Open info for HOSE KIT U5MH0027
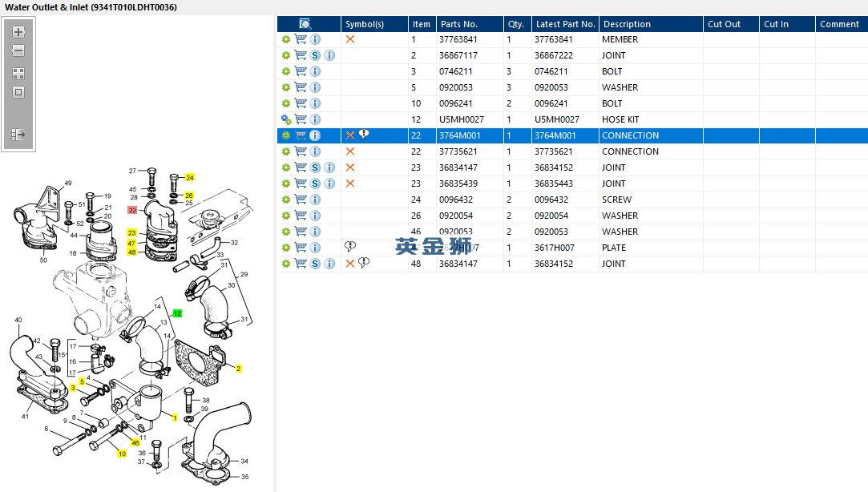Screen dimensions: 868x492 point(315,119)
